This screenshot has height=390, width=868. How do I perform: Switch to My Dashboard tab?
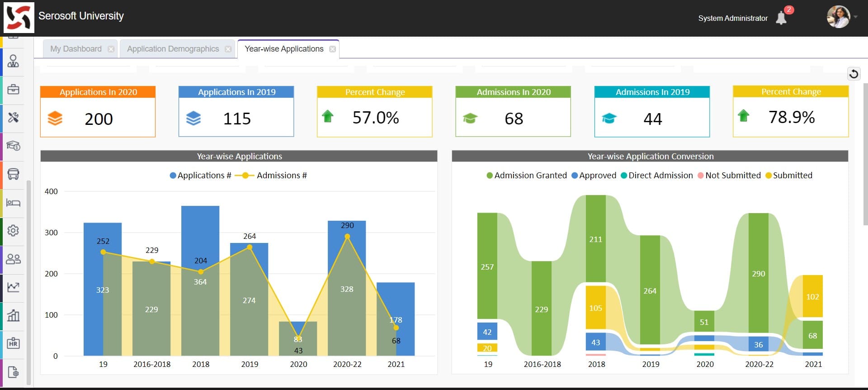point(75,49)
